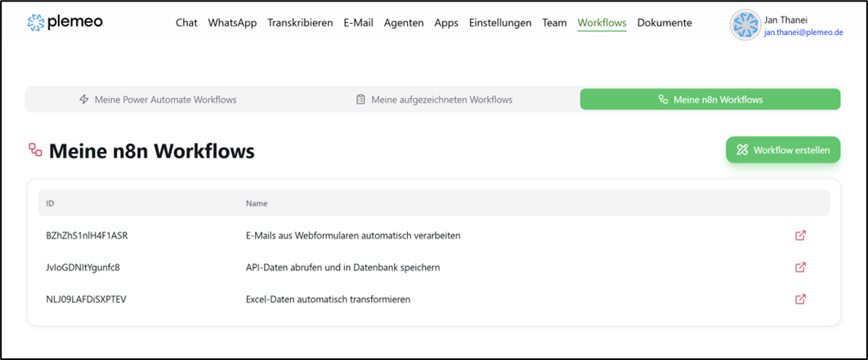868x360 pixels.
Task: Click the plemeo logo
Action: click(65, 23)
